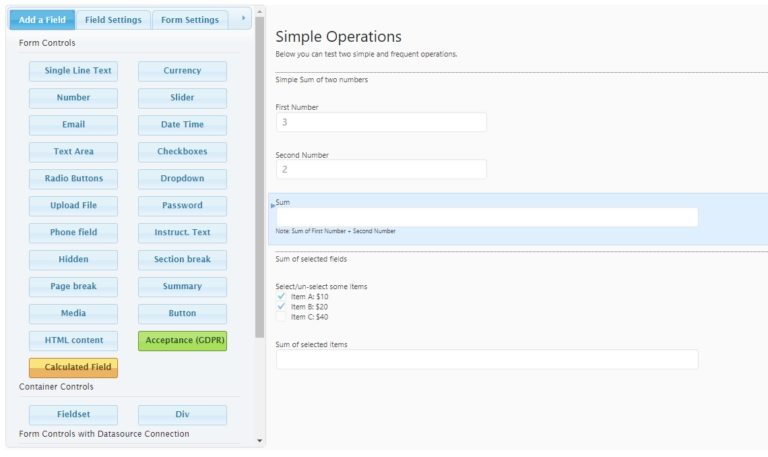The image size is (768, 457).
Task: Click the note under the Sum field
Action: click(x=336, y=231)
